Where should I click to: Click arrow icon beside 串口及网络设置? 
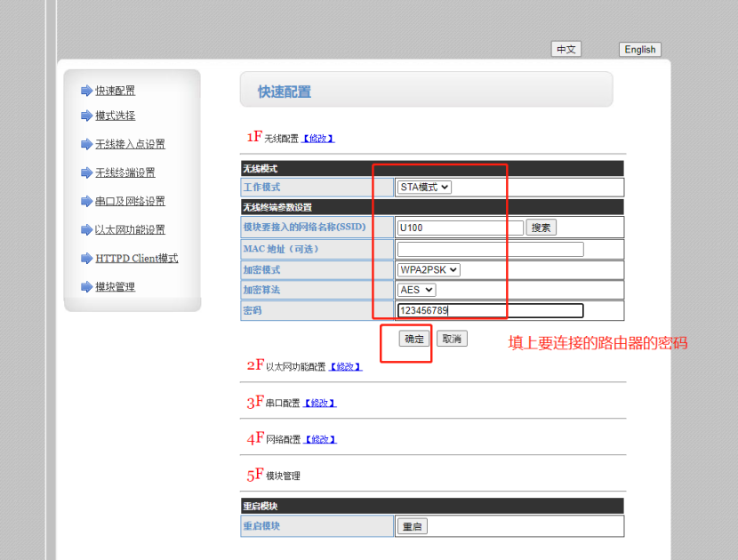point(86,201)
